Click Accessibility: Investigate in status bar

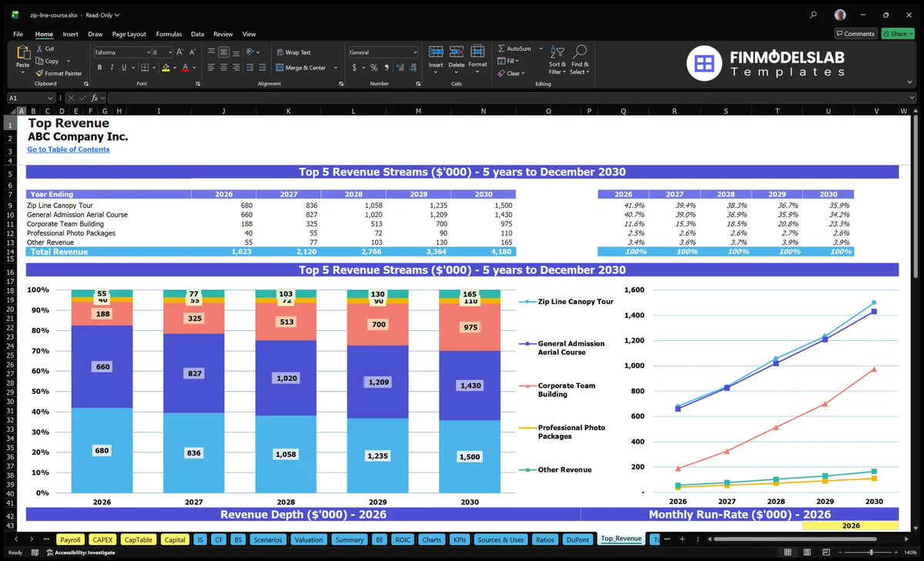(80, 553)
